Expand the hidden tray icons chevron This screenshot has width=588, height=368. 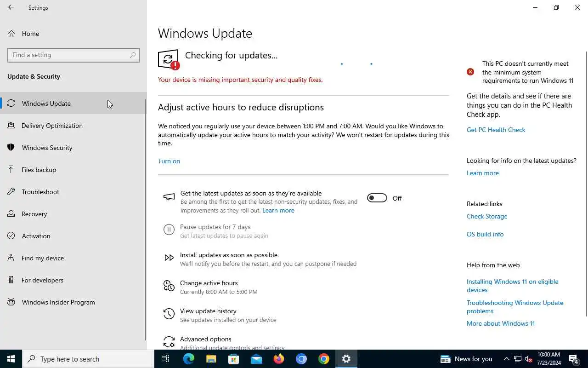point(507,359)
